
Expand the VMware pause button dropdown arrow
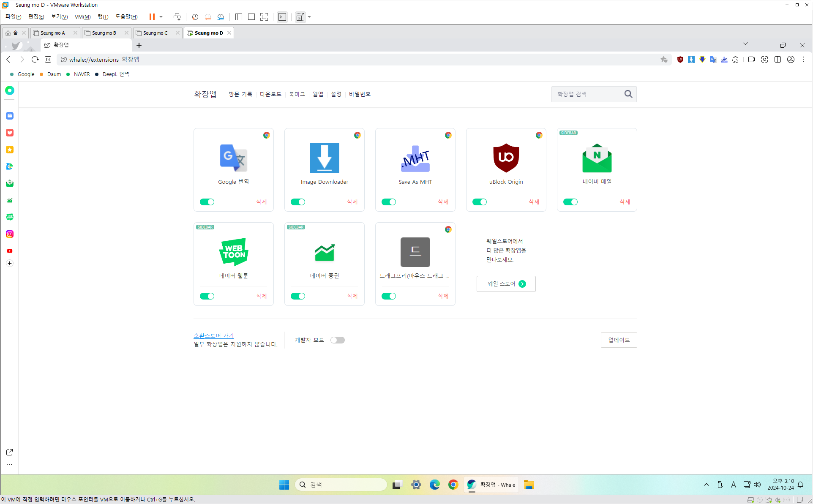[x=161, y=17]
